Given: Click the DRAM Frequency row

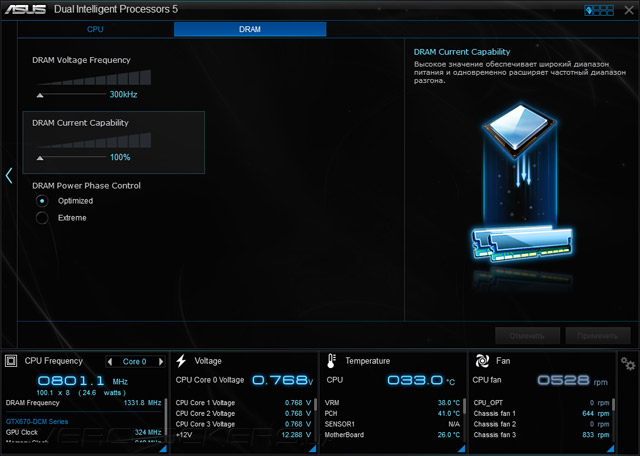Looking at the screenshot, I should tap(84, 403).
